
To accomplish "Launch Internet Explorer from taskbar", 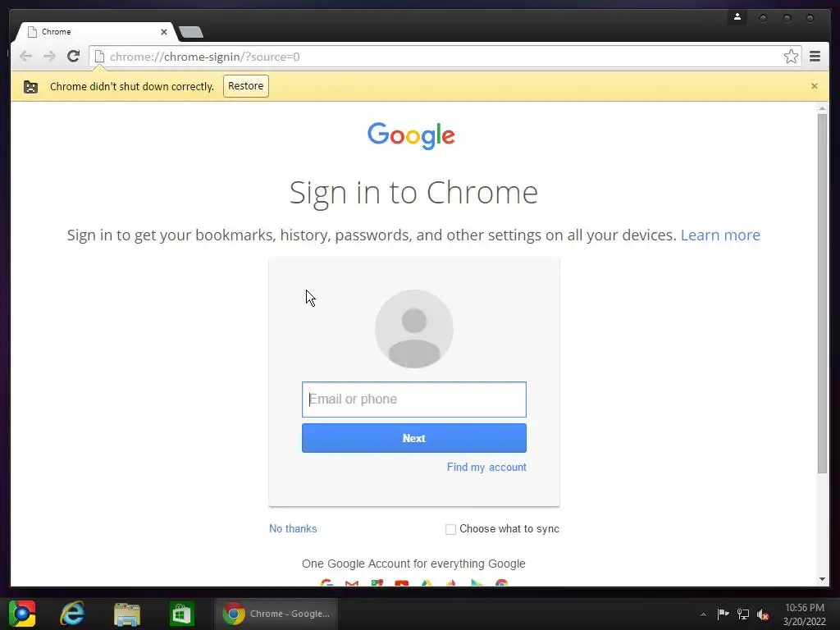I will (x=72, y=614).
